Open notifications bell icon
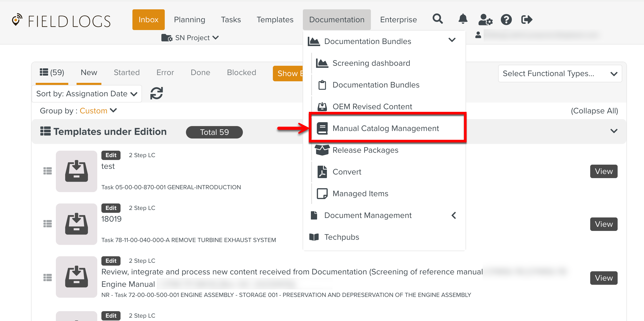The image size is (644, 321). 463,19
